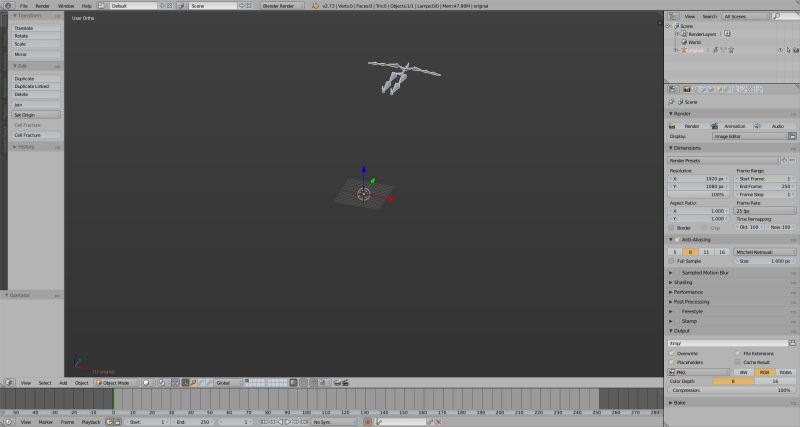Open the Help menu
Image resolution: width=800 pixels, height=427 pixels.
coord(87,6)
